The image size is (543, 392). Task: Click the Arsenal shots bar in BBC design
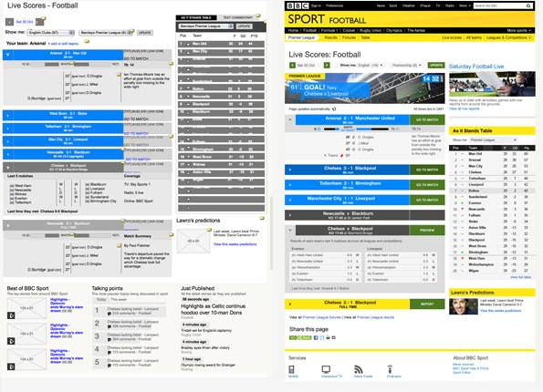pyautogui.click(x=332, y=129)
